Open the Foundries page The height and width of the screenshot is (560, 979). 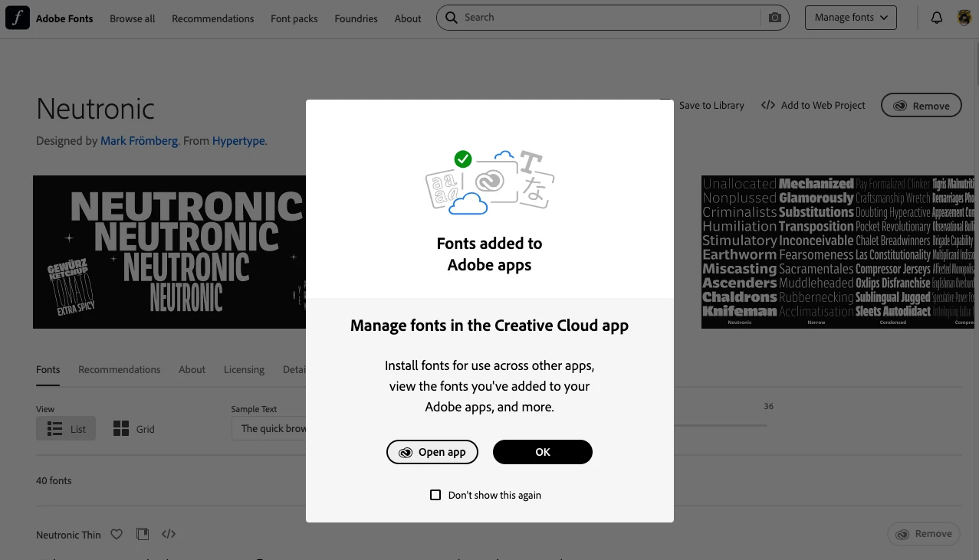[x=356, y=18]
